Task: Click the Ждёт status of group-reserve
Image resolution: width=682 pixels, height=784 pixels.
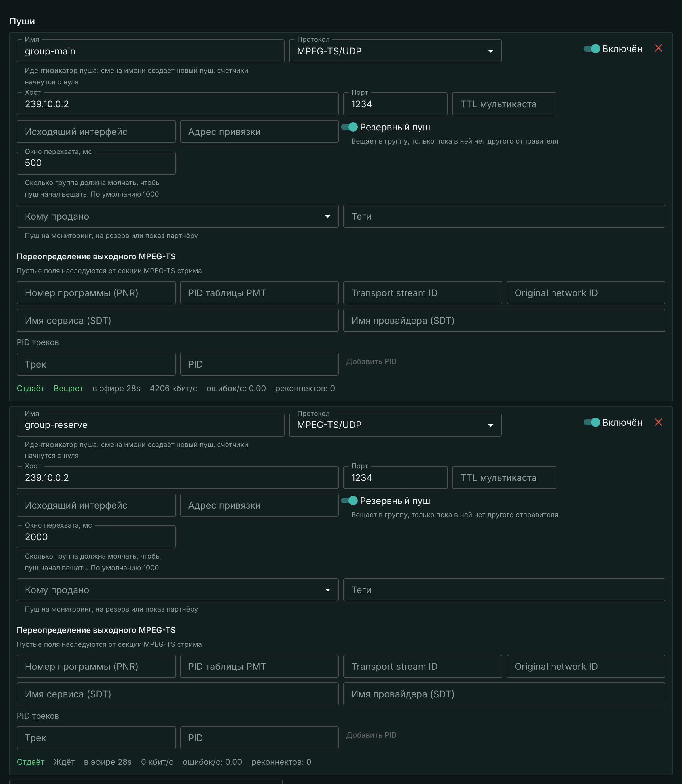Action: pyautogui.click(x=64, y=762)
